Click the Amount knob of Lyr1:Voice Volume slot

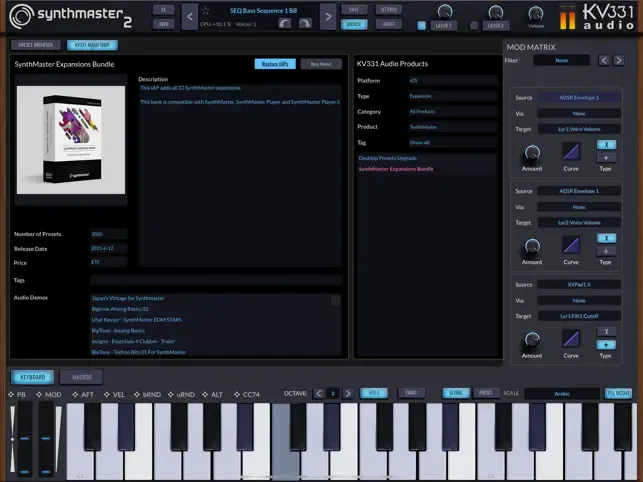[532, 153]
